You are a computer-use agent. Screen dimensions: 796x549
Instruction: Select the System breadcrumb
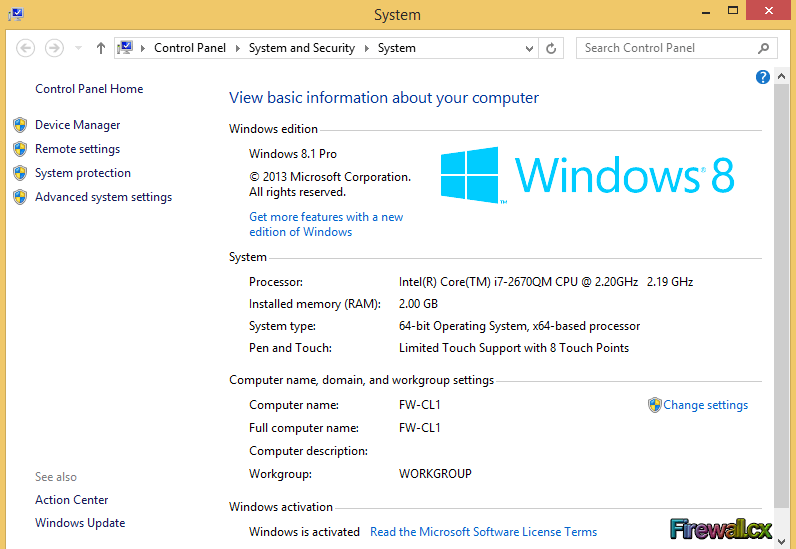[x=396, y=48]
